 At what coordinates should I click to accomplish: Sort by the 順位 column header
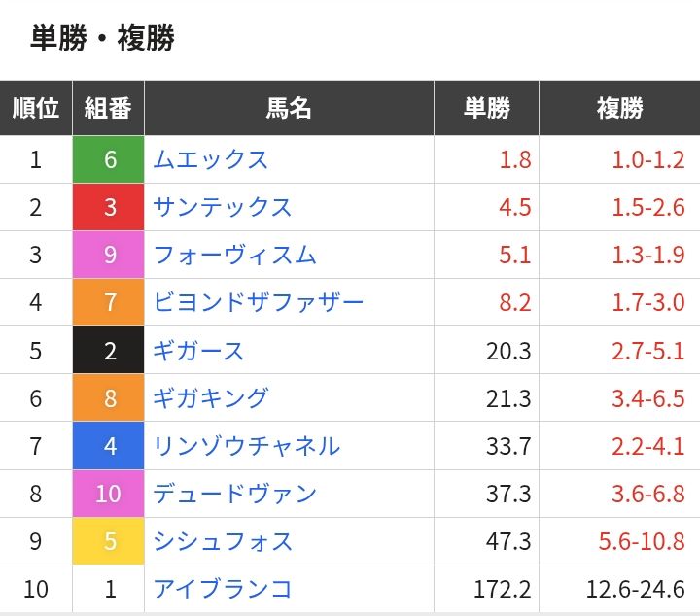(36, 108)
